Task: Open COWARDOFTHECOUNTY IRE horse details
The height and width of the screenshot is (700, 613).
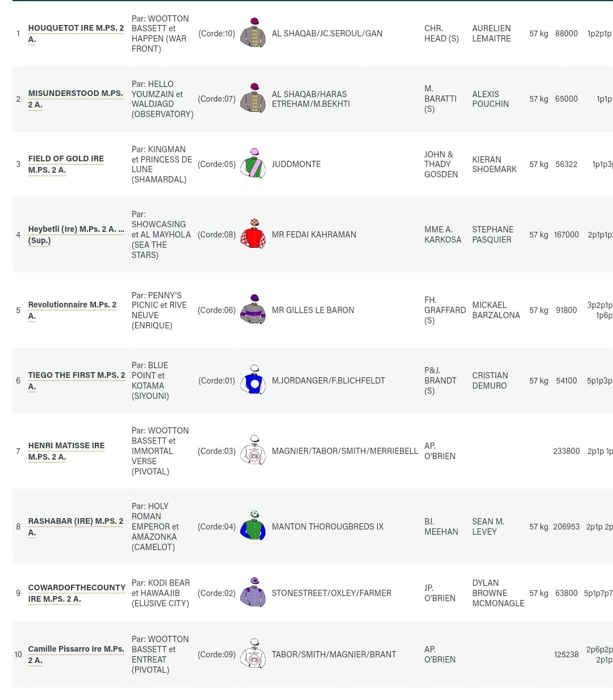Action: (77, 593)
